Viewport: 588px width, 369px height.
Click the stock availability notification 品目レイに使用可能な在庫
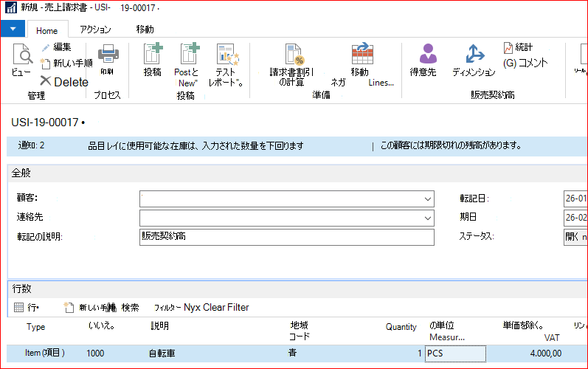(196, 146)
